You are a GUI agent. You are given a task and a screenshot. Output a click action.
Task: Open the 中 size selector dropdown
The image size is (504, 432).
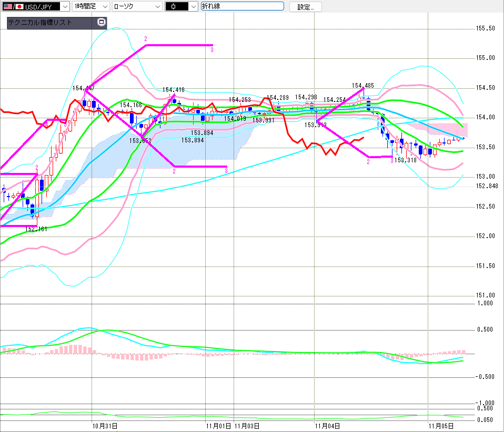(x=193, y=7)
